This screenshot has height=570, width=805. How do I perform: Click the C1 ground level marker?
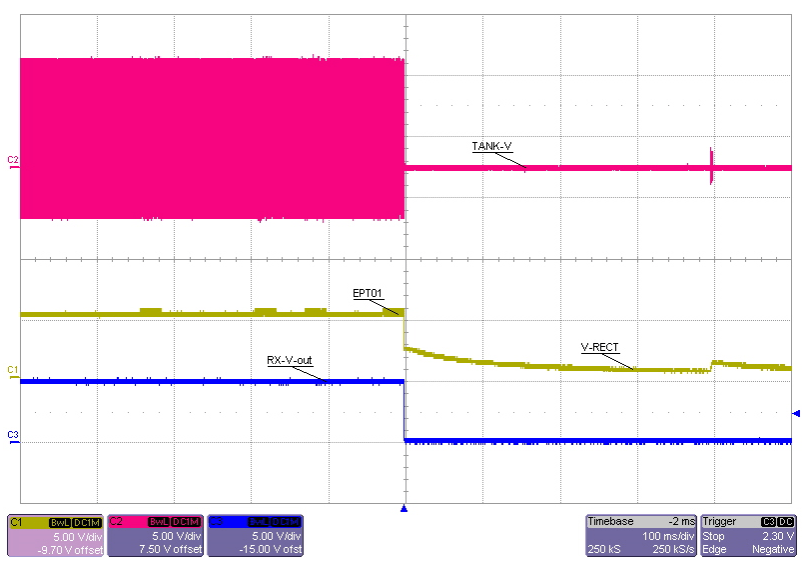13,372
